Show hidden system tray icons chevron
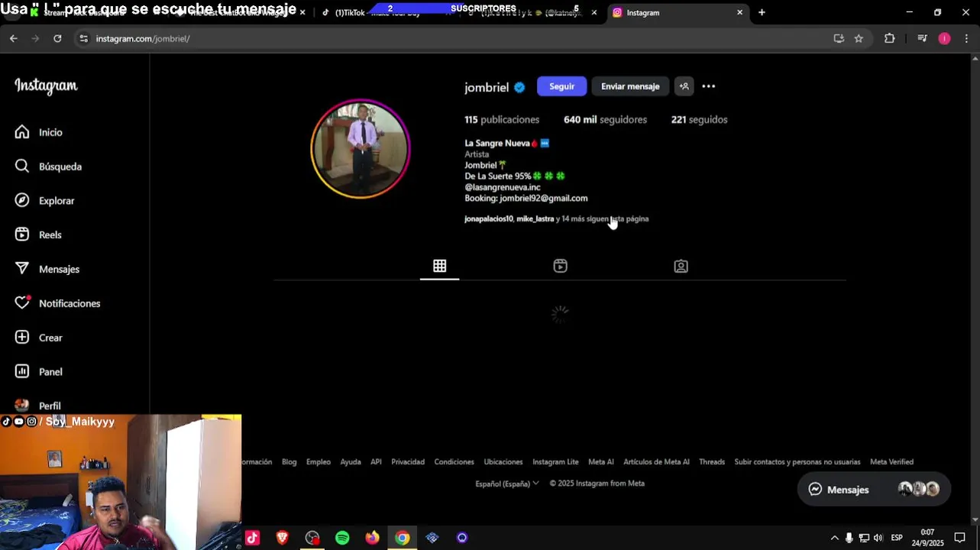 pyautogui.click(x=834, y=538)
